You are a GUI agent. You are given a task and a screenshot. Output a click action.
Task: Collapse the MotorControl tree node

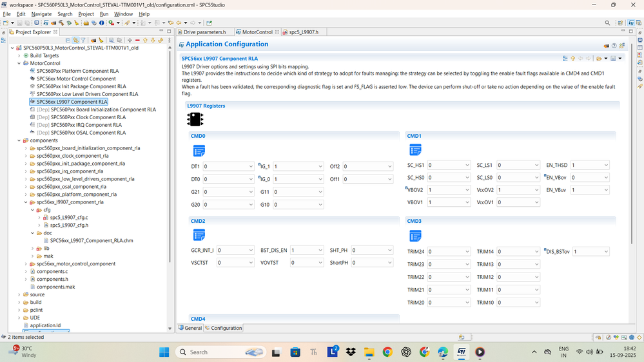(19, 63)
